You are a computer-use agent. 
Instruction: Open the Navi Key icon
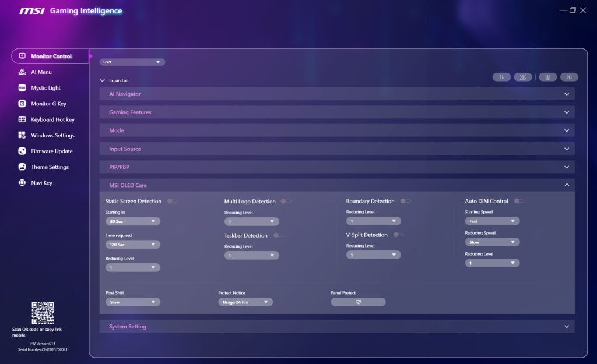point(22,183)
